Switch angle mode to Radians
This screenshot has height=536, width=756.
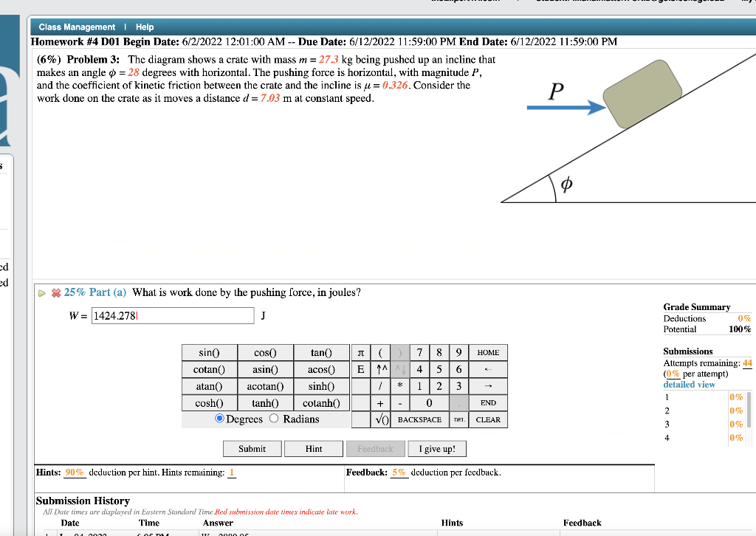pyautogui.click(x=274, y=418)
